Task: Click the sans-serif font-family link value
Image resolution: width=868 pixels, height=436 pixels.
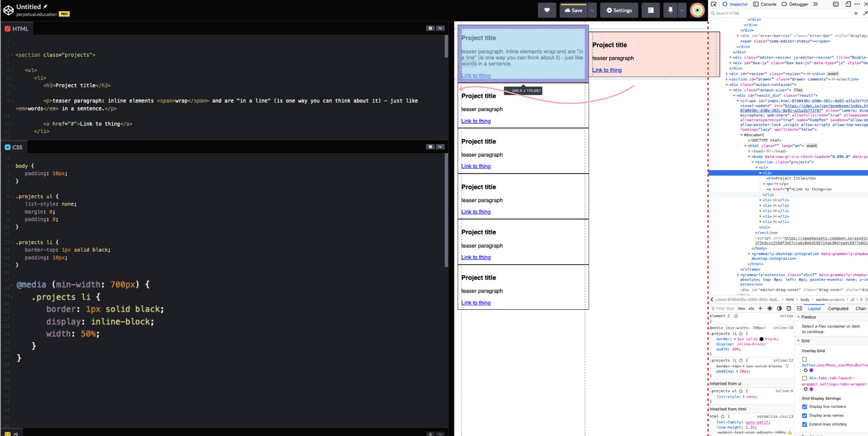Action: pyautogui.click(x=757, y=422)
